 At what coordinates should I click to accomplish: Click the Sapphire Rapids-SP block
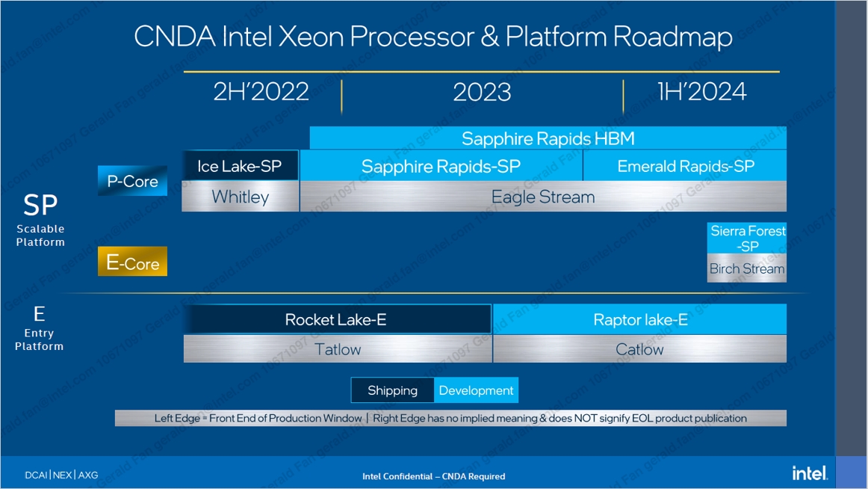tap(441, 165)
